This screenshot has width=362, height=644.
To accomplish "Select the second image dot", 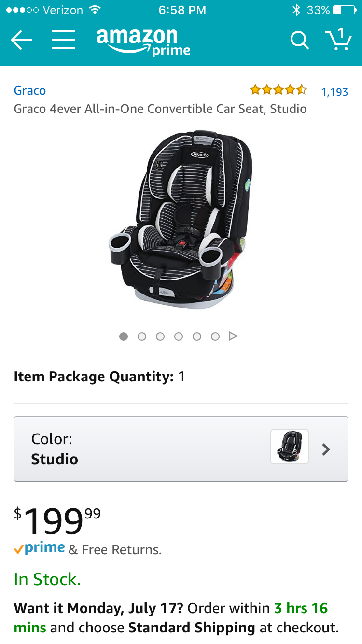I will click(x=142, y=336).
